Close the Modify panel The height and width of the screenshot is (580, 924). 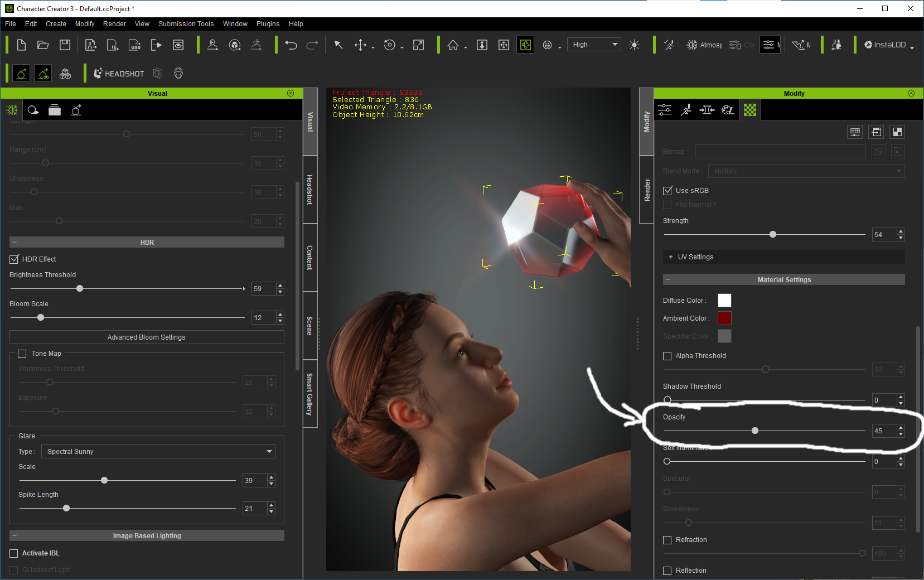pos(911,93)
